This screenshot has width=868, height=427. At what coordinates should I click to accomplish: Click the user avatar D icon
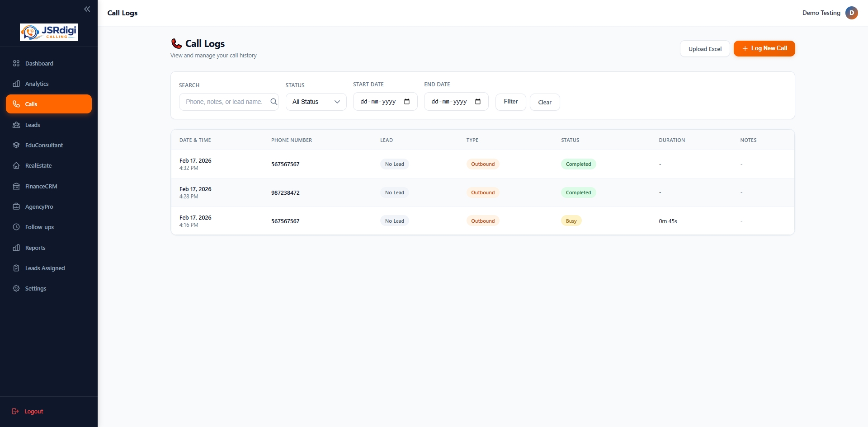(x=852, y=13)
